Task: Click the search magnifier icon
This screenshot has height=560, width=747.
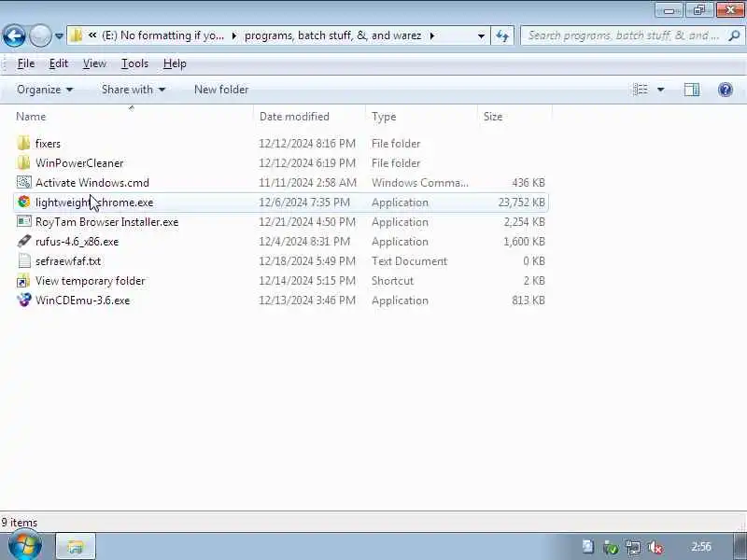Action: [x=734, y=35]
